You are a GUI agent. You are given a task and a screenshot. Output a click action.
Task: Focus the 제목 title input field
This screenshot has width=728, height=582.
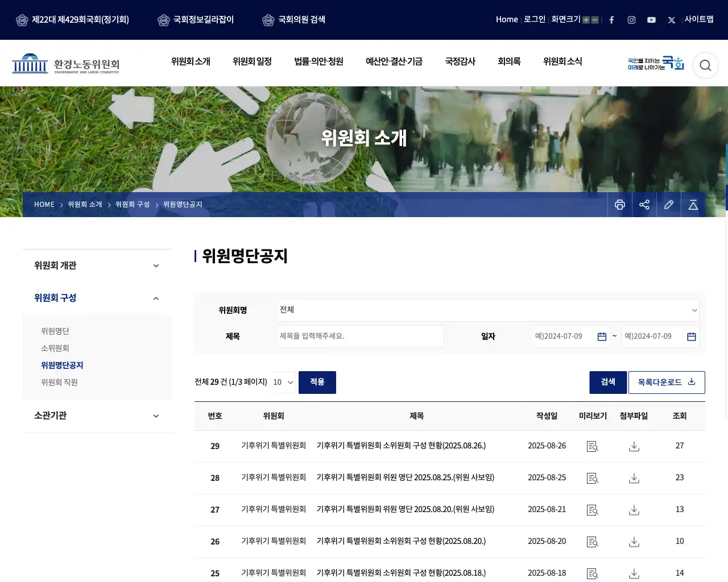coord(361,336)
